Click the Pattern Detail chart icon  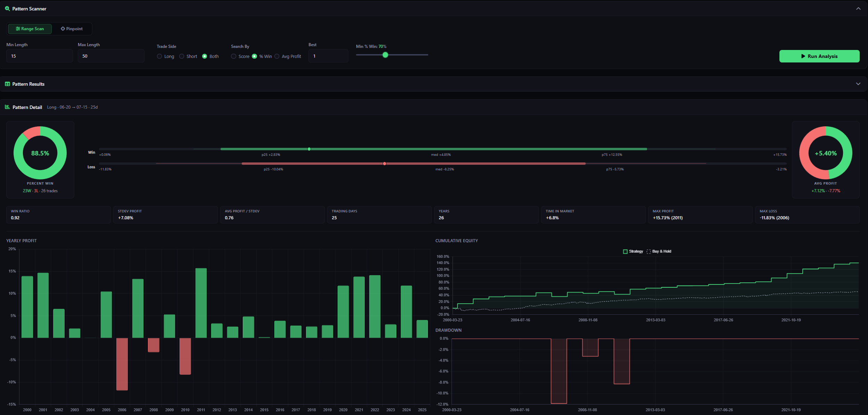click(x=7, y=107)
